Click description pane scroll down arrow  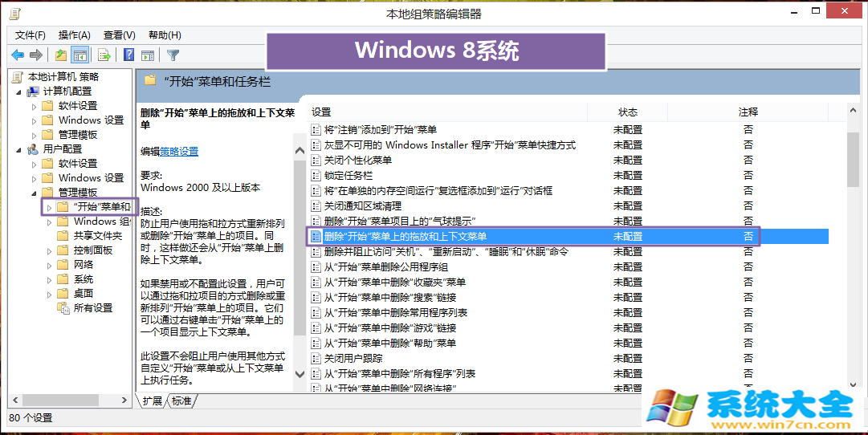click(300, 373)
